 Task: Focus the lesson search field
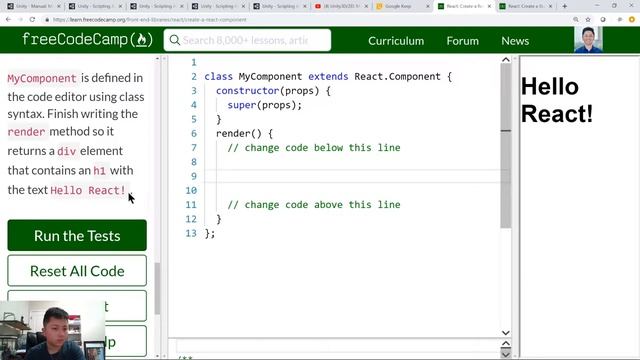click(247, 40)
